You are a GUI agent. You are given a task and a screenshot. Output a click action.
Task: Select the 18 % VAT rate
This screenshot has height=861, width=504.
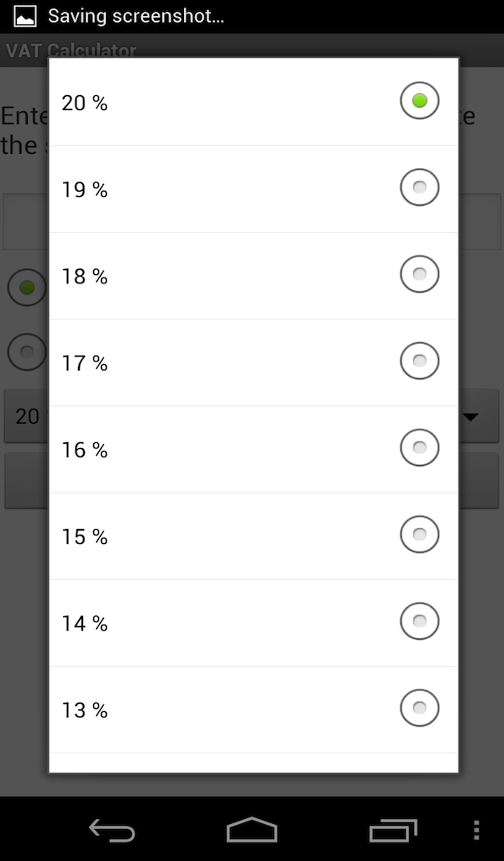point(252,273)
